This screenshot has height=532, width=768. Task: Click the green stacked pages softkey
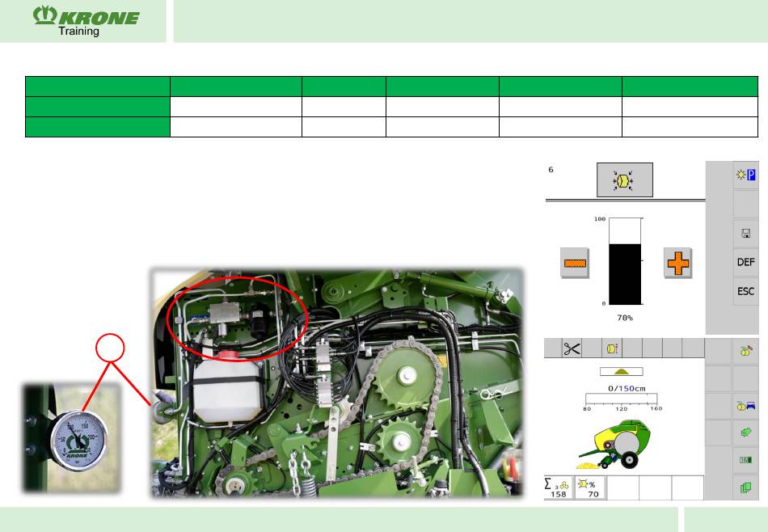pos(745,488)
